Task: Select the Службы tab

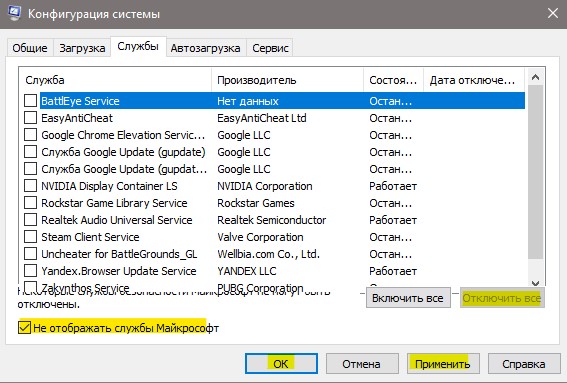Action: pyautogui.click(x=138, y=47)
